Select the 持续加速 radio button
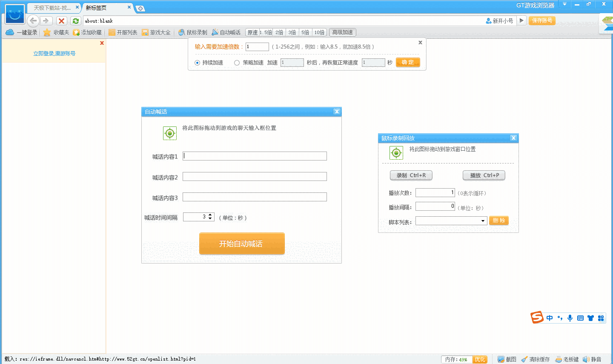613x364 pixels. pos(198,63)
